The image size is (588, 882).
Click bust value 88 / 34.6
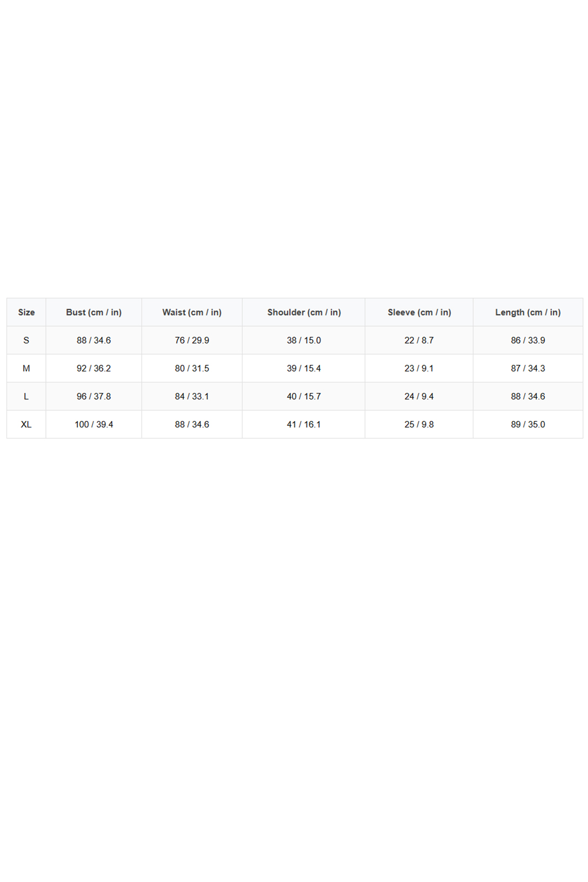click(x=93, y=340)
